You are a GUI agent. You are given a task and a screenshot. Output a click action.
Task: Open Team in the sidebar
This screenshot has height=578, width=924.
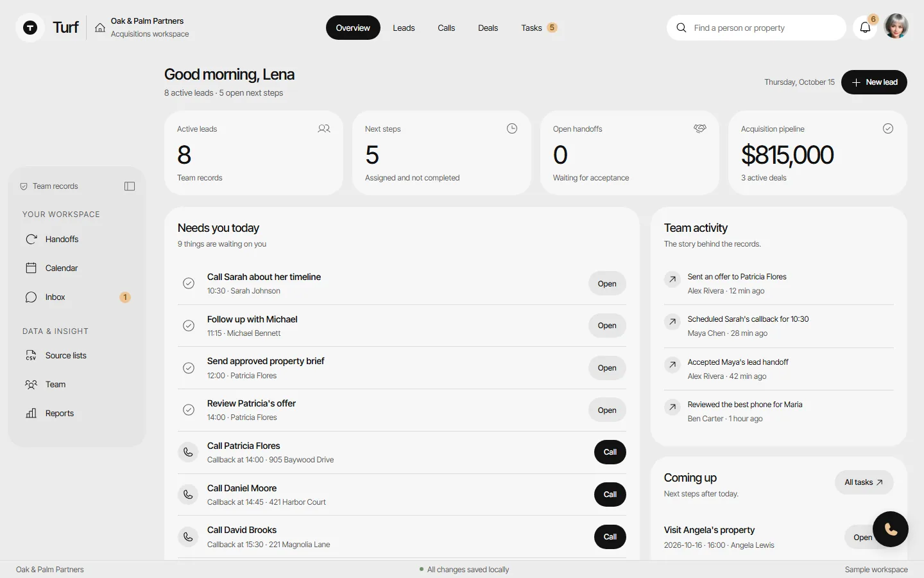point(77,385)
